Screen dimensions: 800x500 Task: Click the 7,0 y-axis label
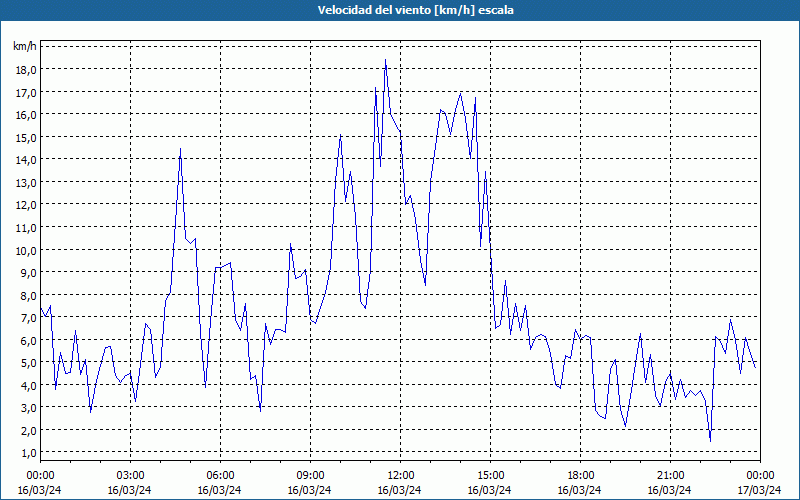point(28,318)
